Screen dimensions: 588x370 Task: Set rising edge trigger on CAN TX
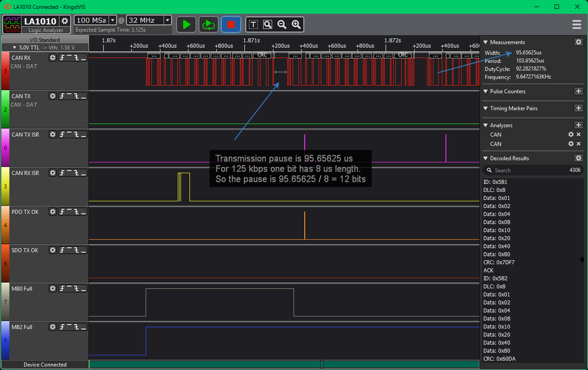(62, 96)
